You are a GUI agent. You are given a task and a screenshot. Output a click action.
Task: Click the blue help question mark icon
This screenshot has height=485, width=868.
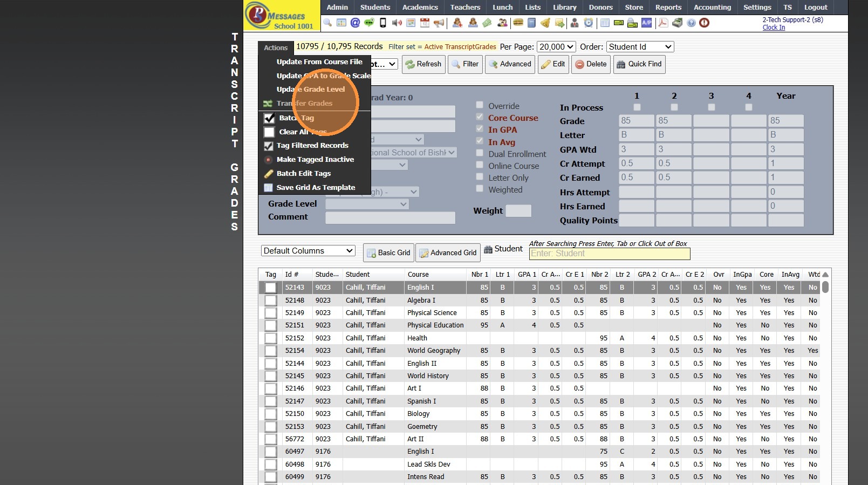pos(691,23)
